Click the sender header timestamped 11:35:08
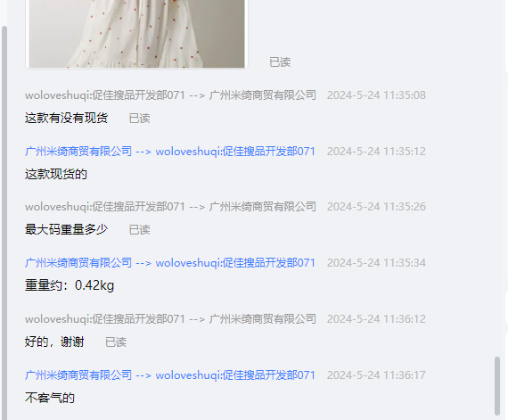The height and width of the screenshot is (420, 508). (x=170, y=95)
